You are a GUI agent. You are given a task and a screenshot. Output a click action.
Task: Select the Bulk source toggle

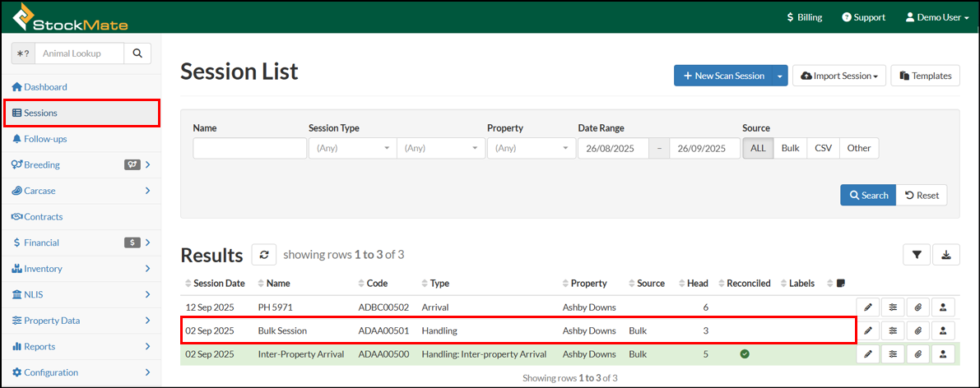click(790, 149)
